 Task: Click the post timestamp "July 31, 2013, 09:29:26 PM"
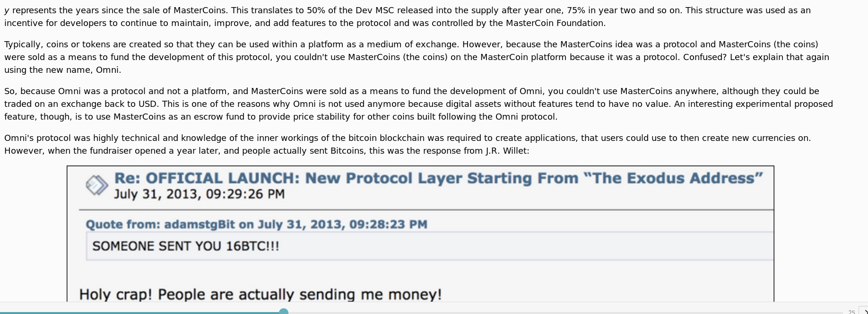pyautogui.click(x=199, y=194)
